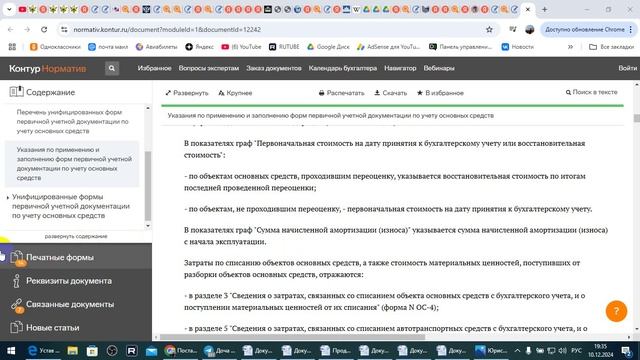
Task: Click развернуть содержание link
Action: point(76,236)
